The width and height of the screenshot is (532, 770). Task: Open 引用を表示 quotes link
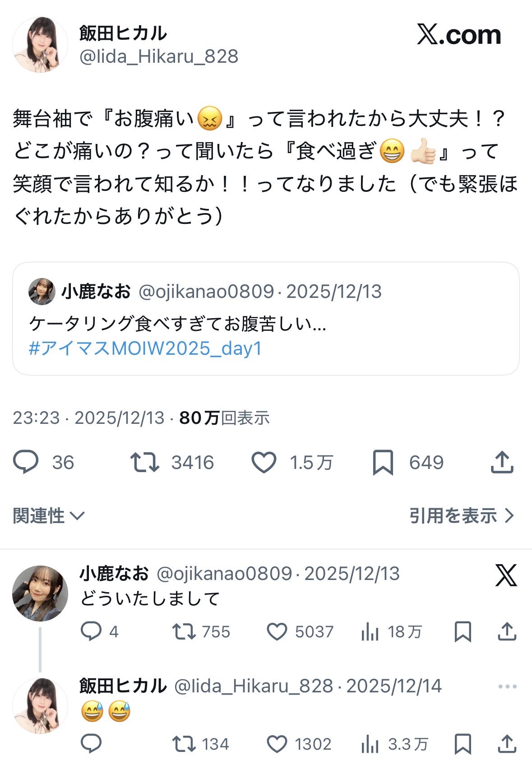pos(461,515)
